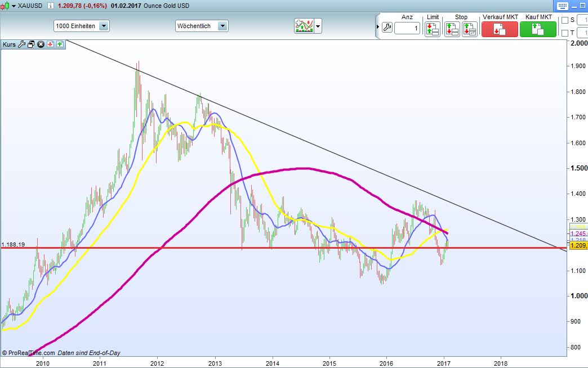Select the first Stop order icon
Screen dimensions: 588x368
pyautogui.click(x=452, y=27)
